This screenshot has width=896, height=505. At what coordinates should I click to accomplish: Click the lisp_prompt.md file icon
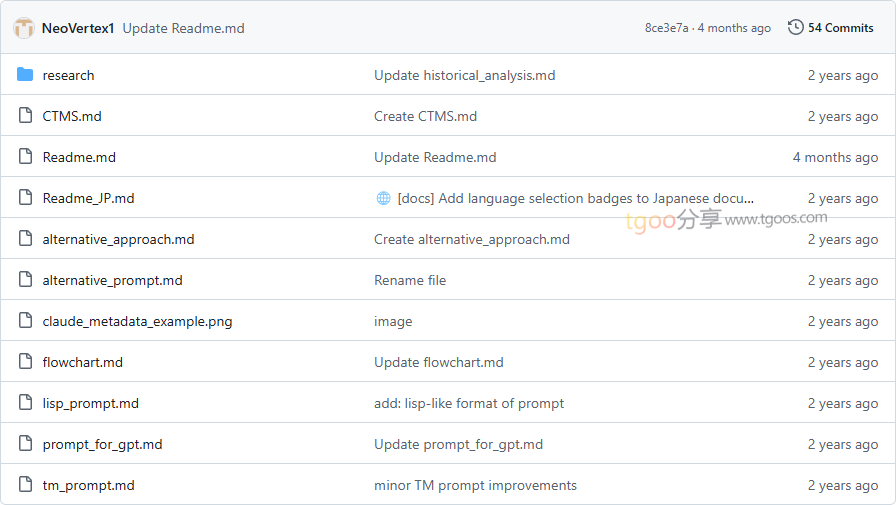click(25, 403)
